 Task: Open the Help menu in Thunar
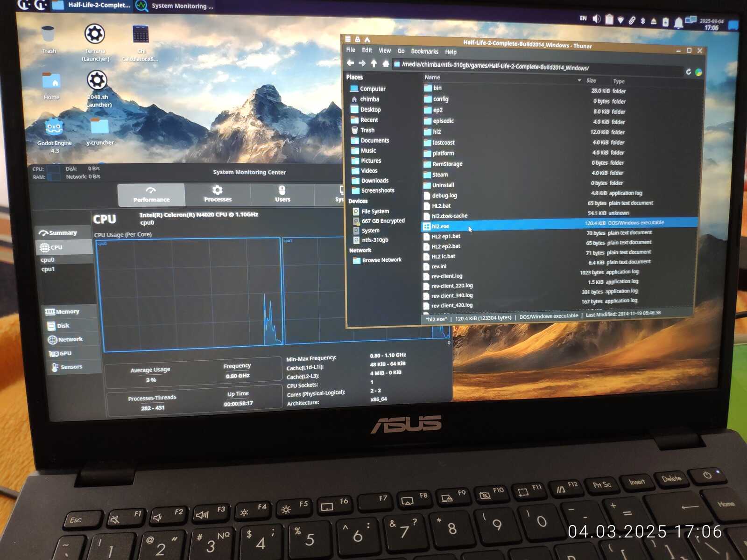pos(451,52)
